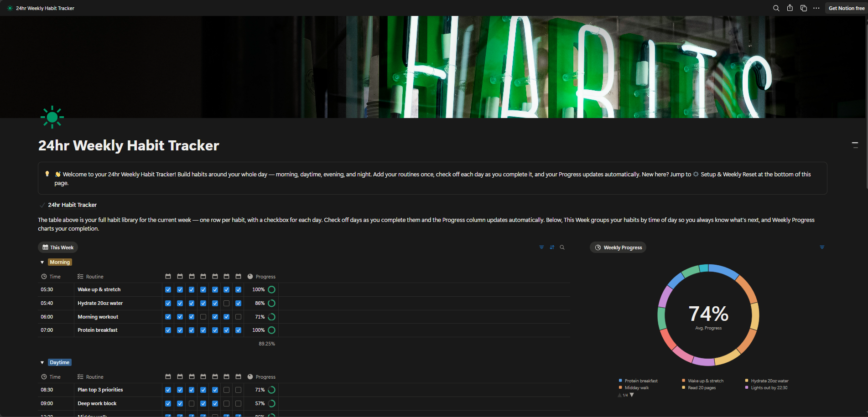Check the unchecked box in Hydrate 20oz water row

coord(226,303)
